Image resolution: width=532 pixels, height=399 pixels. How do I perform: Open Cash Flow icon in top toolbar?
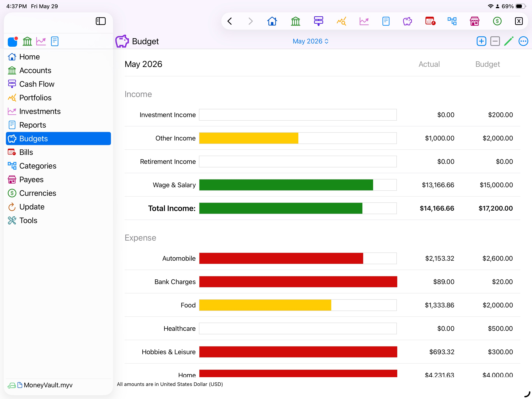318,21
